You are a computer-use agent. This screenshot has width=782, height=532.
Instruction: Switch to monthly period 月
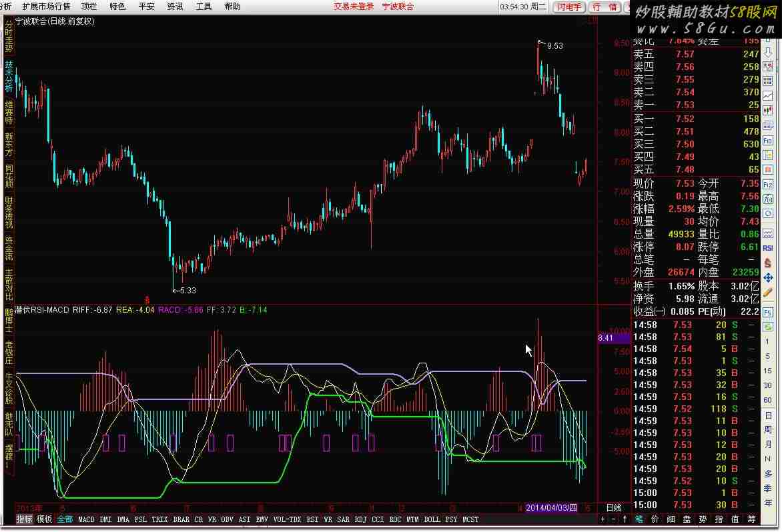click(x=768, y=444)
